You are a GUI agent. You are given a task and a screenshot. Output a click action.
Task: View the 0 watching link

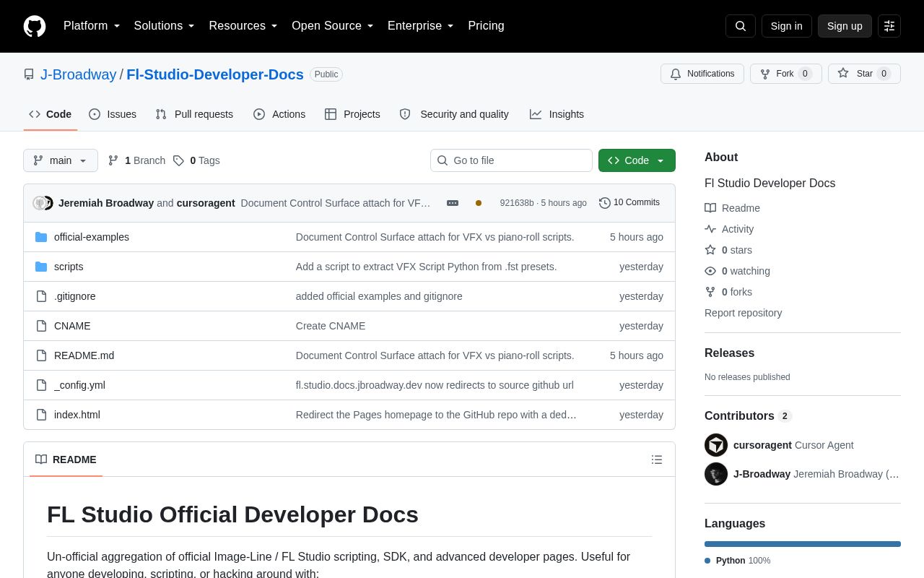point(737,271)
